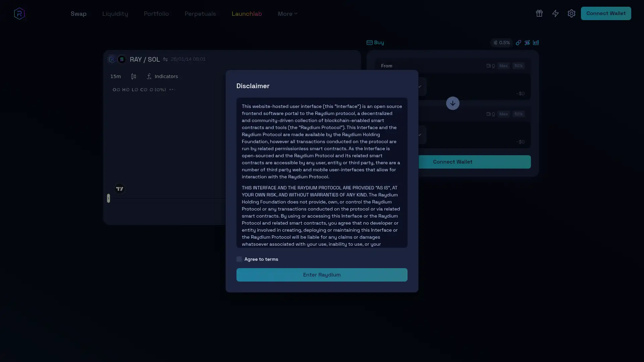The image size is (644, 362).
Task: Click the swap refresh icon beside the chart icon
Action: click(527, 43)
